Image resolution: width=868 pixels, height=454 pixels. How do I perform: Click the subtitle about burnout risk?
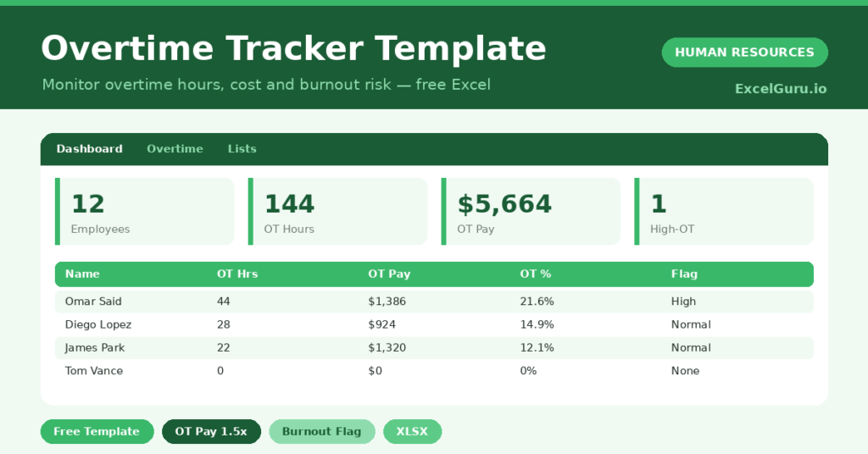pyautogui.click(x=266, y=85)
